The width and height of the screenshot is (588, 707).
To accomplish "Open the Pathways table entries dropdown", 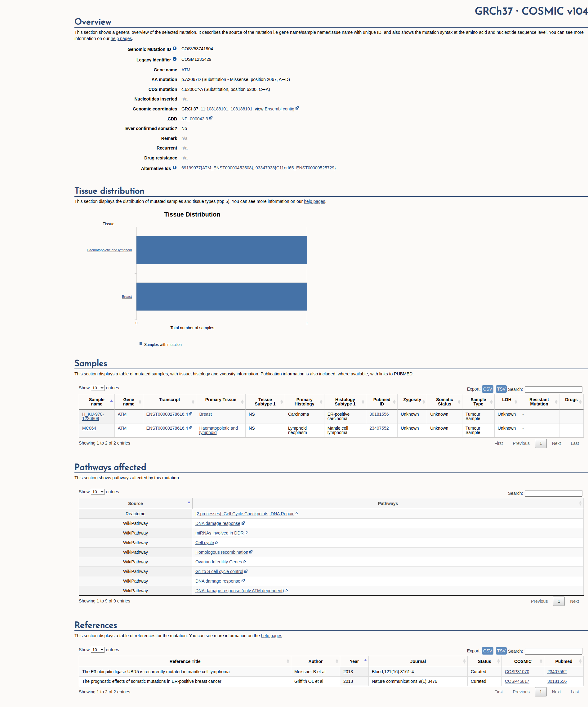I will (98, 492).
